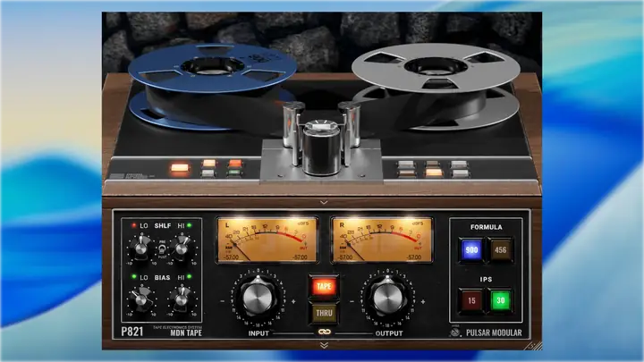Click the large INPUT gain knob
Screen dimensions: 644x362
[258, 298]
